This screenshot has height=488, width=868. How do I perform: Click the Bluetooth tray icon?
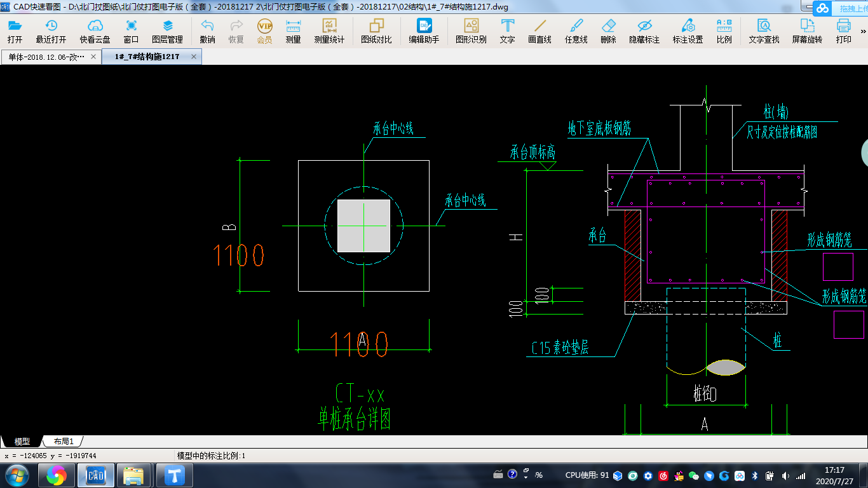pos(755,475)
